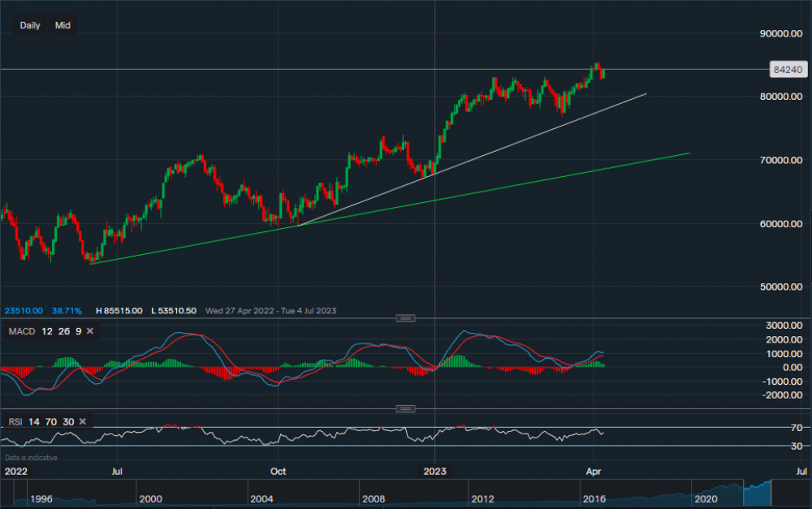Open the Mid price type selector
The width and height of the screenshot is (812, 509).
tap(63, 25)
